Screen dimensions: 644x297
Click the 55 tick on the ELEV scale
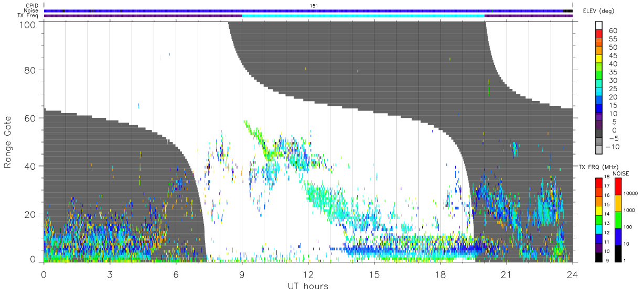click(612, 39)
